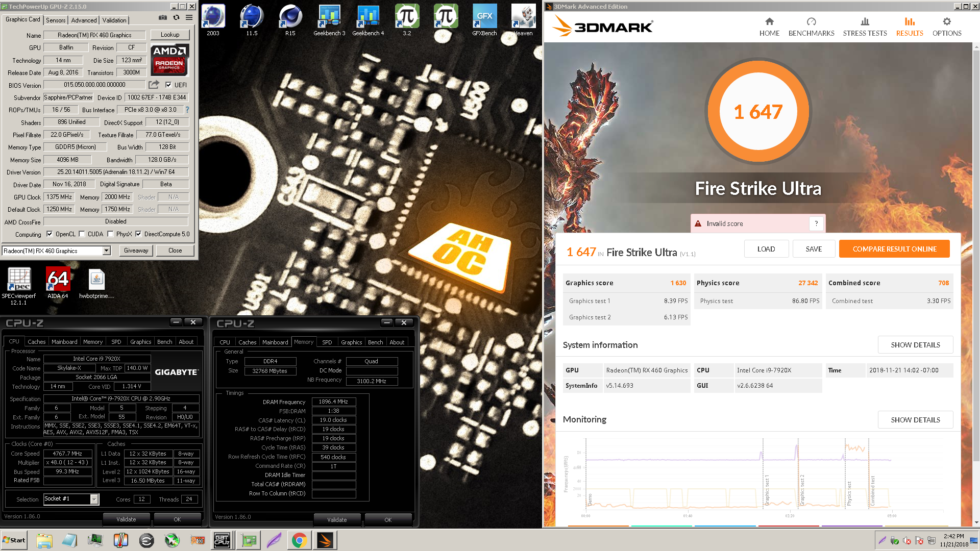Click the file explorer folder taskbar icon
This screenshot has width=980, height=551.
tap(44, 540)
